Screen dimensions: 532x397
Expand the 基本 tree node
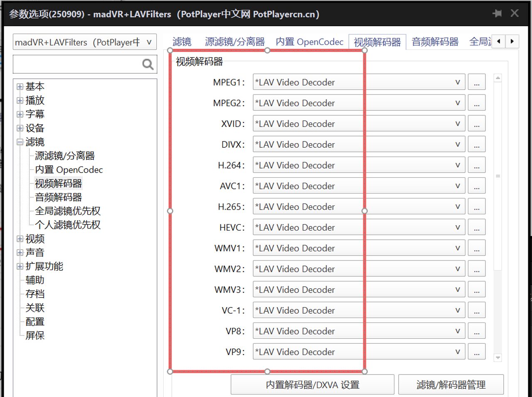pos(20,87)
